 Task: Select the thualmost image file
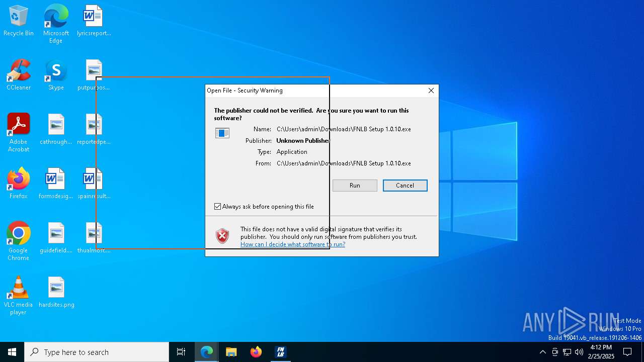point(94,238)
